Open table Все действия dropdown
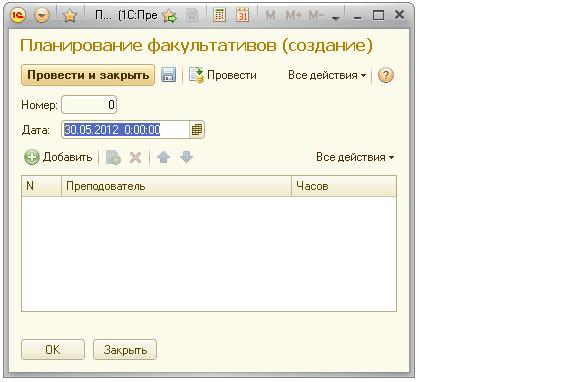 [355, 157]
